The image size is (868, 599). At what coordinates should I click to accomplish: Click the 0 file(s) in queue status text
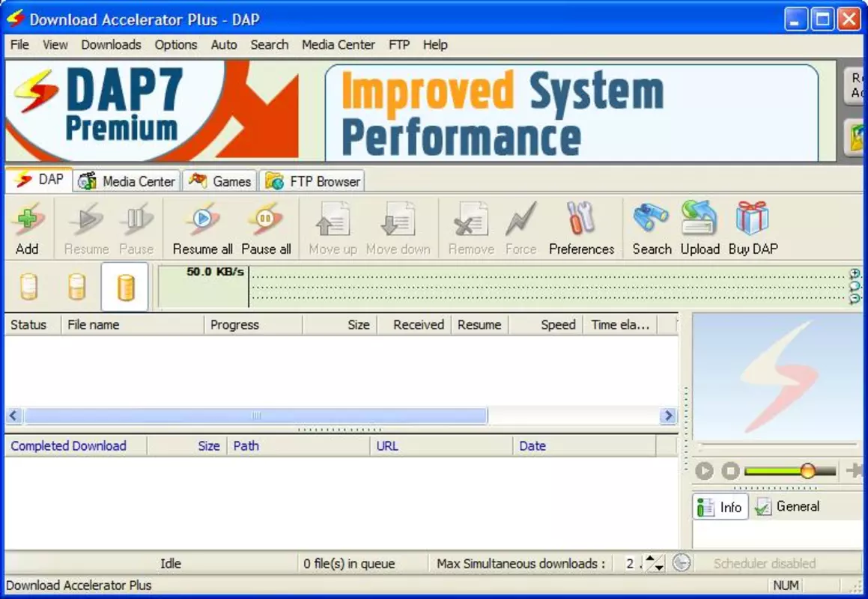[349, 564]
